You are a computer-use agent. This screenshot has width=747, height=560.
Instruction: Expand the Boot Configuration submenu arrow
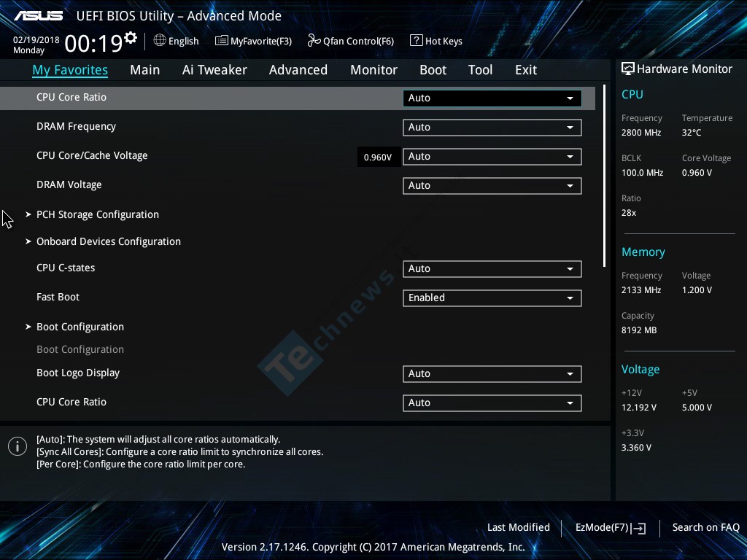[28, 327]
